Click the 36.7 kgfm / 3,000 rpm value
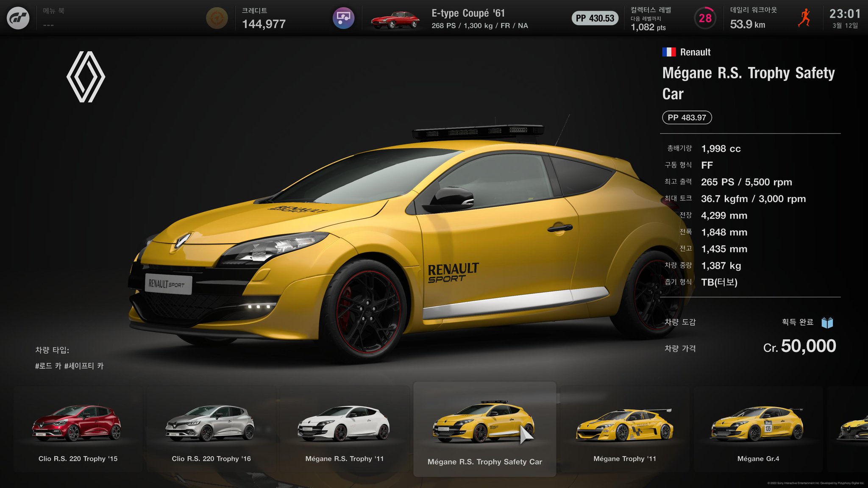Image resolution: width=868 pixels, height=488 pixels. pyautogui.click(x=754, y=199)
